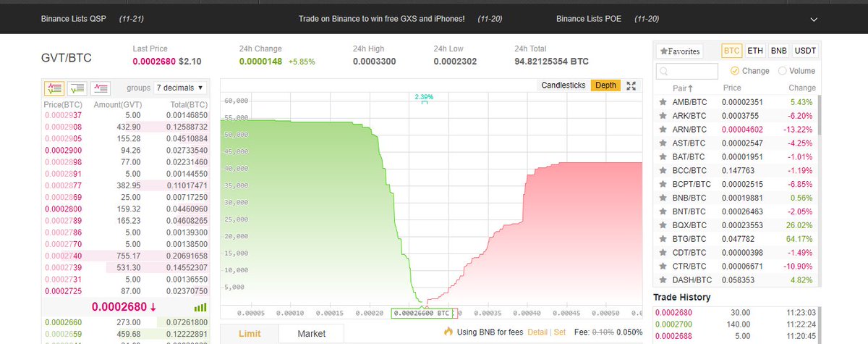Open the Market order tab
Image resolution: width=868 pixels, height=344 pixels.
pyautogui.click(x=311, y=334)
